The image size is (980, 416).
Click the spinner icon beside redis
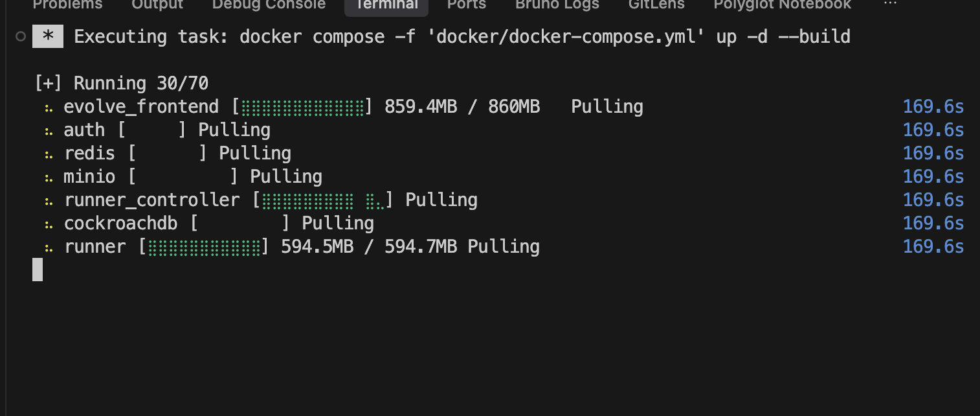click(49, 154)
